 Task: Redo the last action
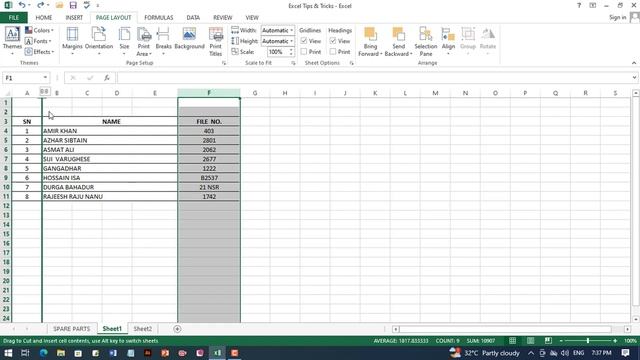[x=40, y=5]
